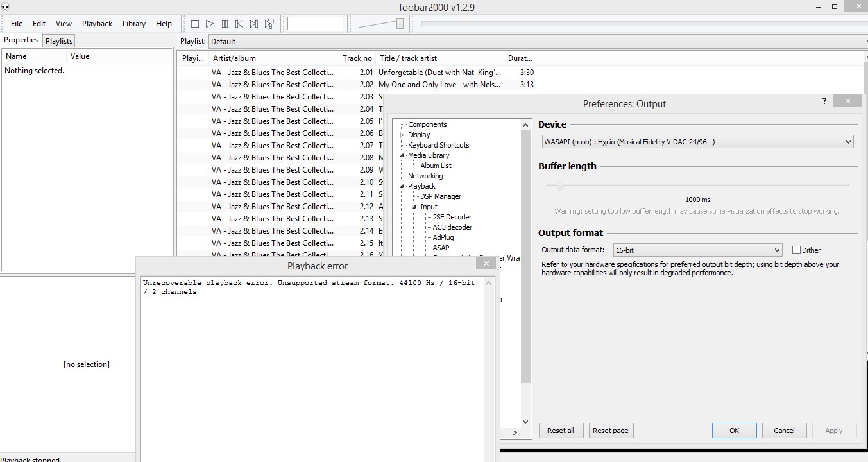Viewport: 868px width, 462px height.
Task: Click the Stop playback toolbar icon
Action: [x=195, y=24]
